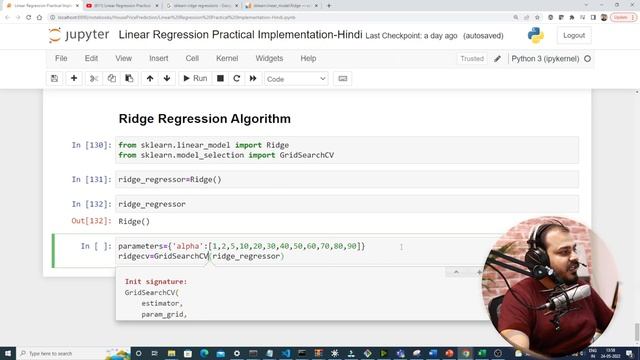
Task: Rename notebook via its title text
Action: click(240, 35)
